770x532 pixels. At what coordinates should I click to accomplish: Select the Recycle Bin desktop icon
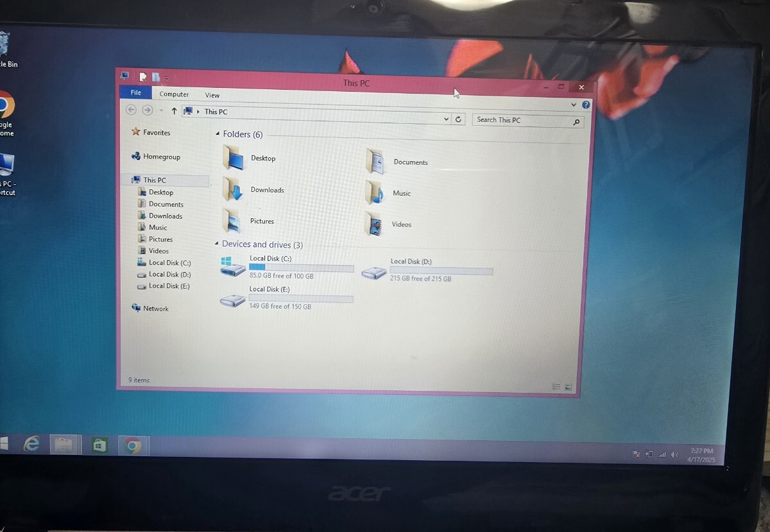click(x=8, y=49)
